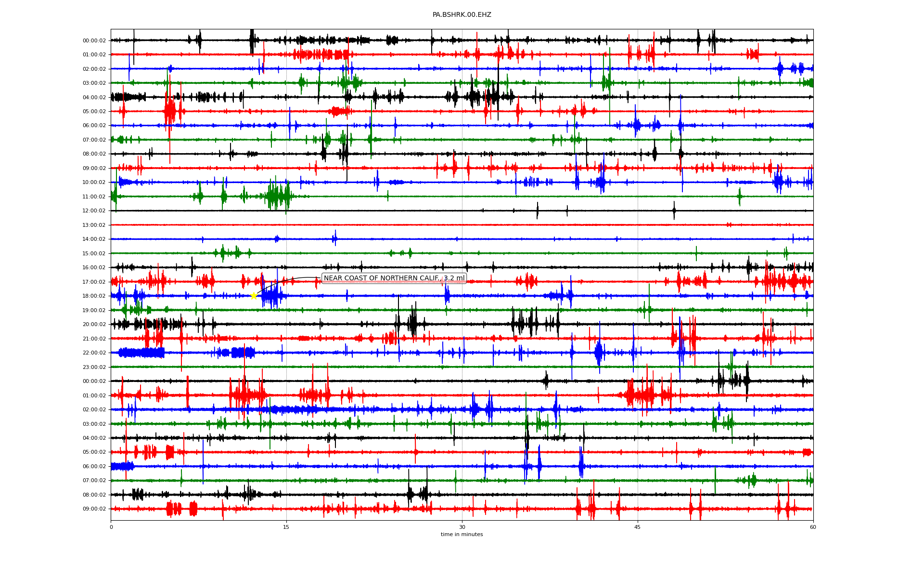This screenshot has width=924, height=578.
Task: Click the Northern Calif. 3.2 ml annotation
Action: click(394, 278)
